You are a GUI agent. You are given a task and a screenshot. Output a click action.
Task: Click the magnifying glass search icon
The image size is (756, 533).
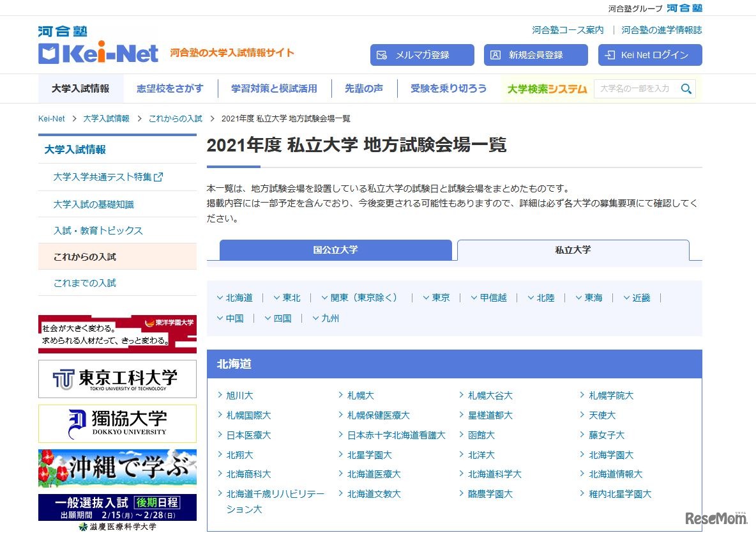686,89
